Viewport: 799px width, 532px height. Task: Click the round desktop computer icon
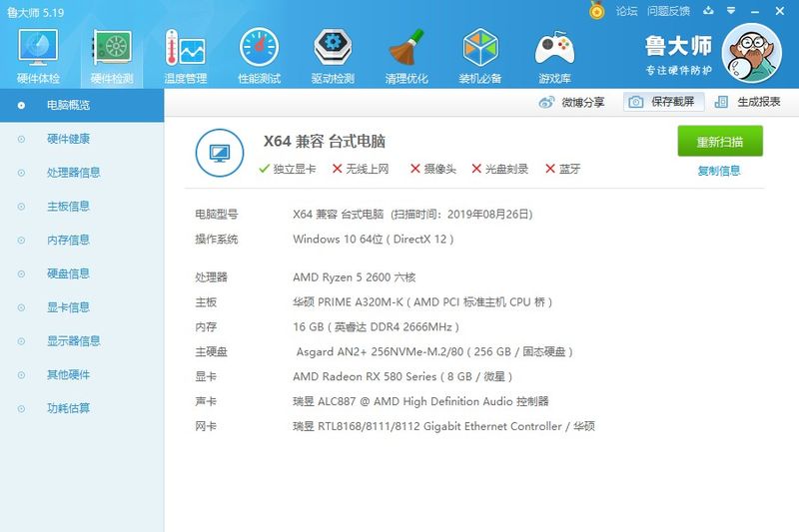[220, 153]
